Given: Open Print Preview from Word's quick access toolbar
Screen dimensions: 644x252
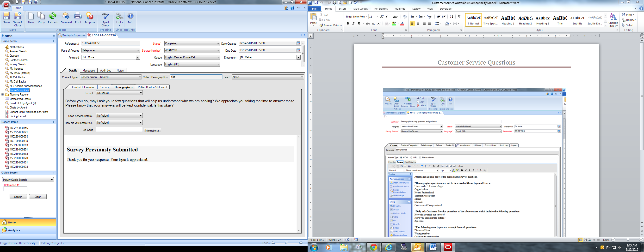Looking at the screenshot, I should pyautogui.click(x=340, y=3).
